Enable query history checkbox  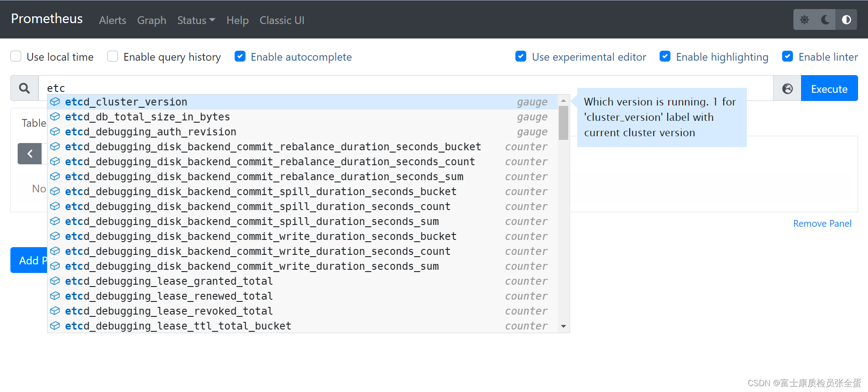point(113,56)
